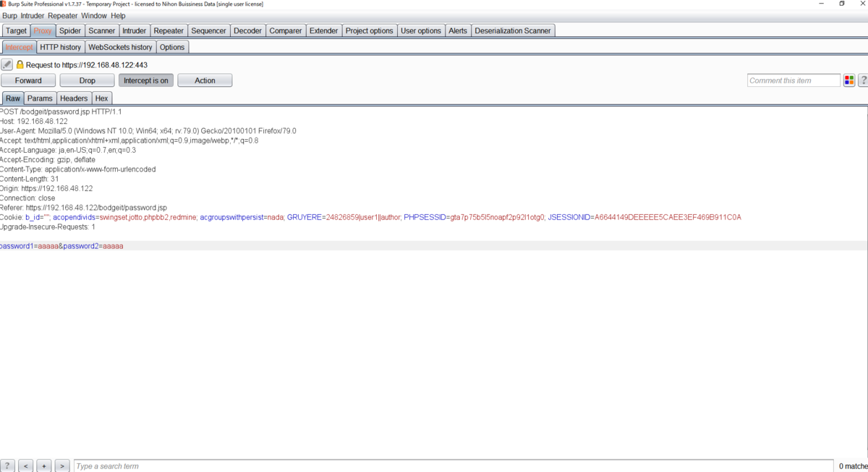The image size is (868, 472).
Task: Click the User-Agent header line
Action: pyautogui.click(x=148, y=131)
